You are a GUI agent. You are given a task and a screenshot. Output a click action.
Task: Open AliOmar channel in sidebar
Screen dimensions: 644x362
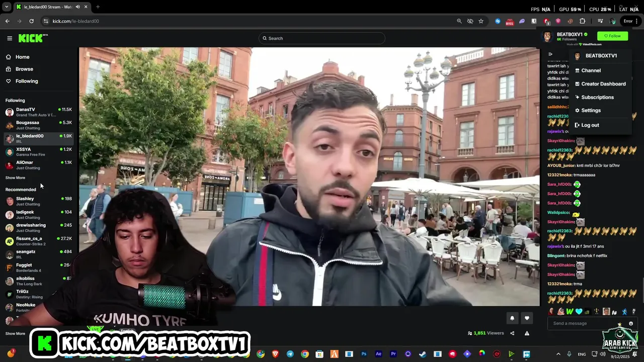click(39, 165)
